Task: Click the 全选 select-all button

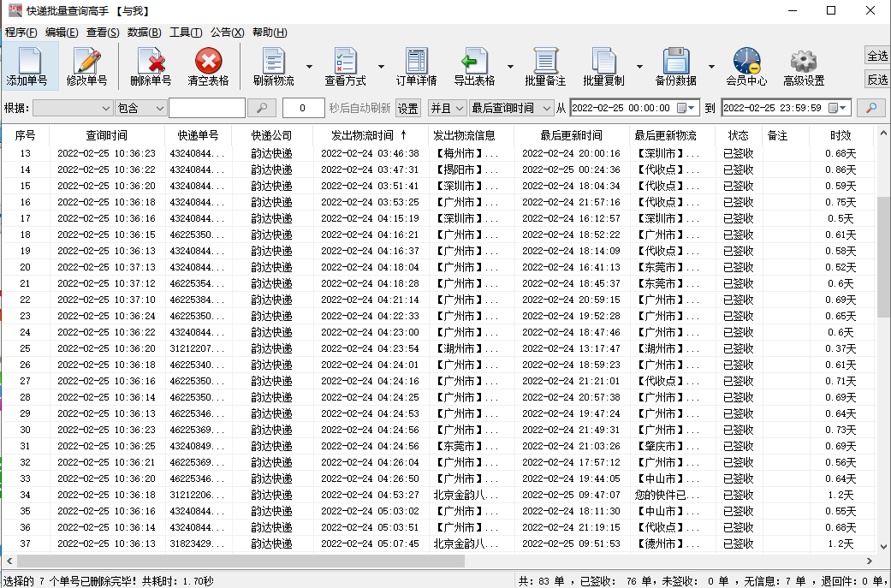Action: [877, 56]
